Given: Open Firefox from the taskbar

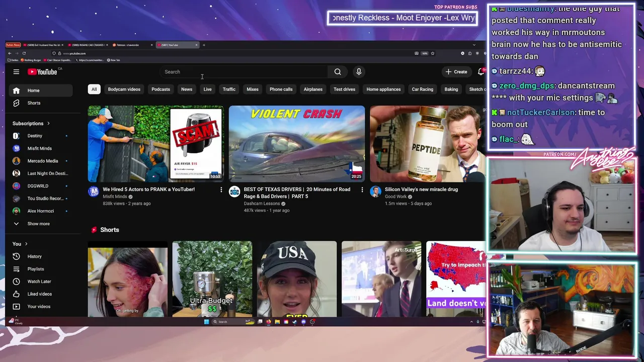Looking at the screenshot, I should pos(269,322).
